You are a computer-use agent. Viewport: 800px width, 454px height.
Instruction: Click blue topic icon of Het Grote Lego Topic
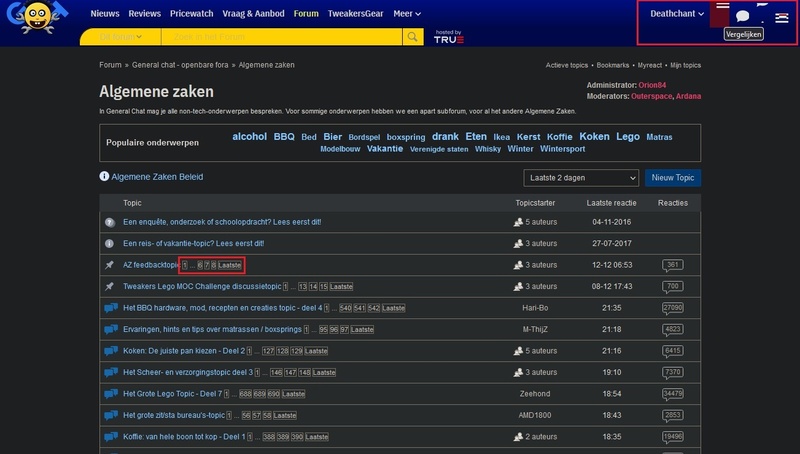[x=111, y=394]
